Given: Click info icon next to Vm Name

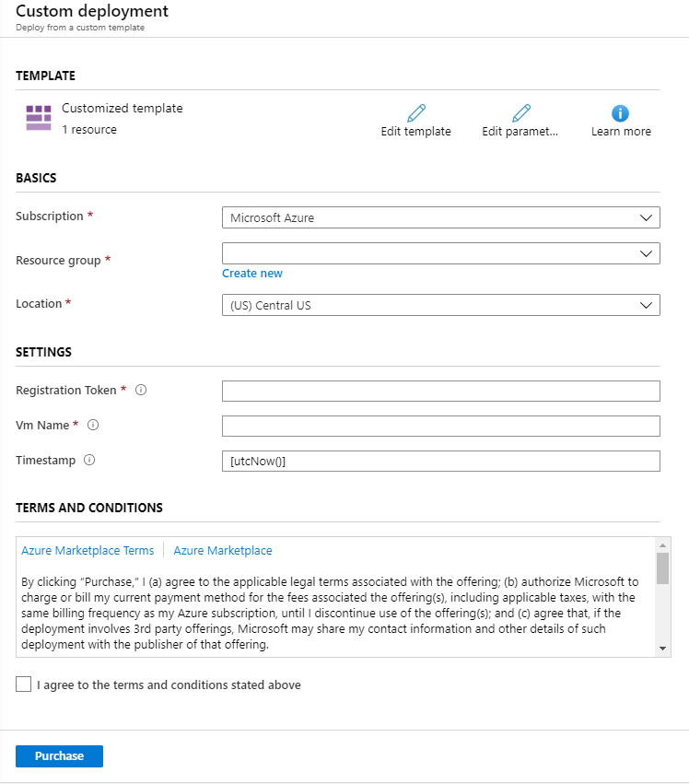Looking at the screenshot, I should click(92, 426).
